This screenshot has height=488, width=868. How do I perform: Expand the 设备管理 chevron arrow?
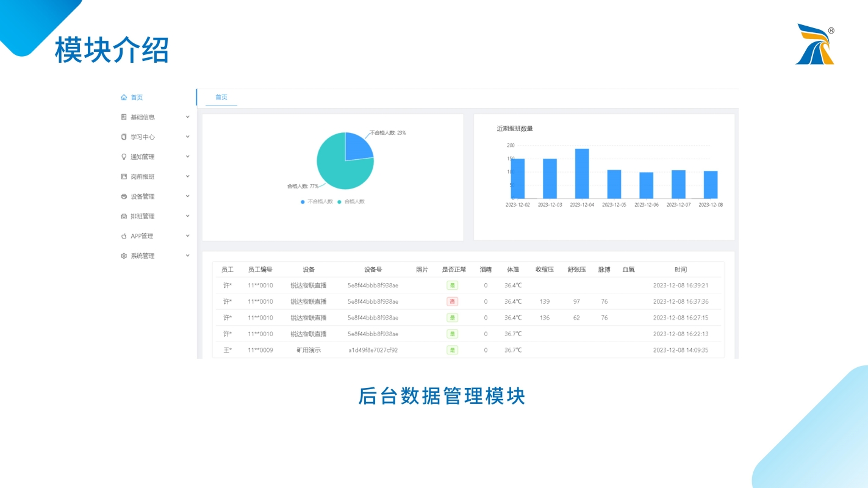click(x=187, y=196)
